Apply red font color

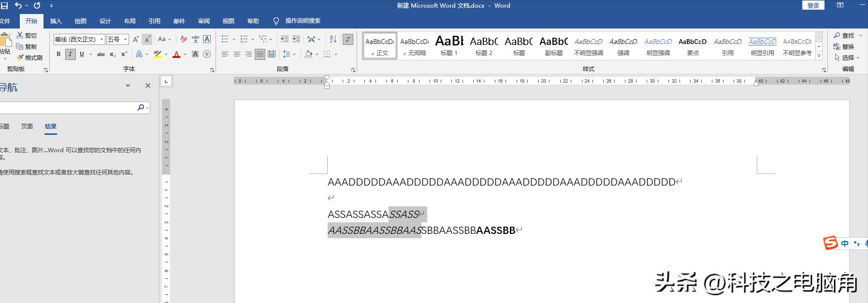[x=176, y=54]
